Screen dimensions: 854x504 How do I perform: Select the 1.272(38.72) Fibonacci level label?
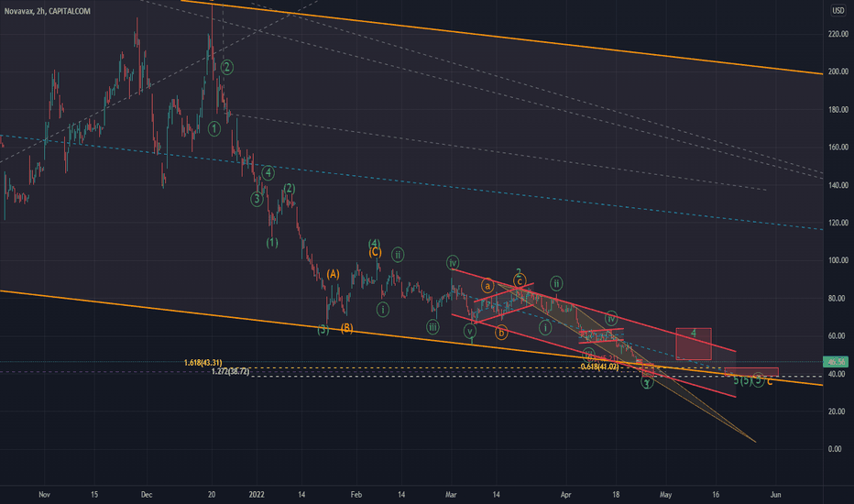230,372
